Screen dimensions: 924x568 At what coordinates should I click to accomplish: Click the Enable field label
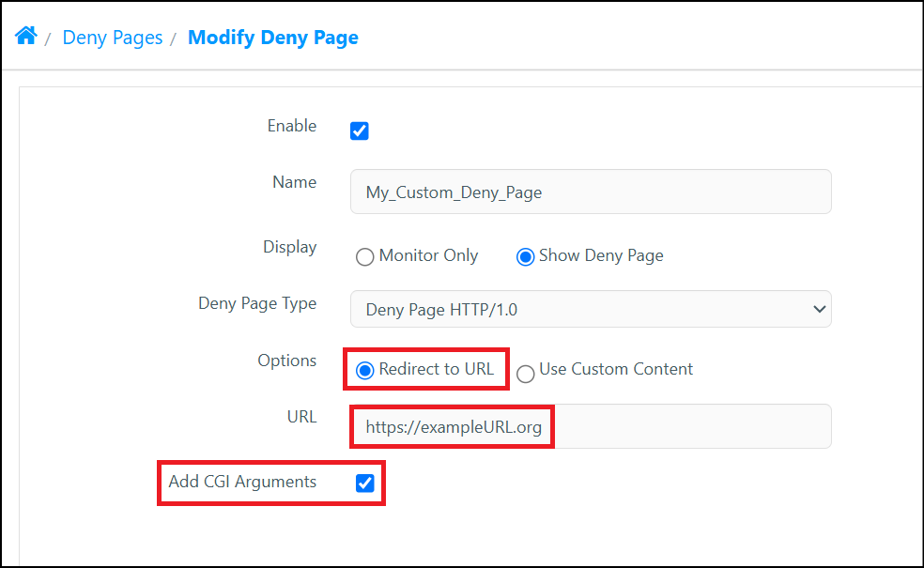coord(292,126)
